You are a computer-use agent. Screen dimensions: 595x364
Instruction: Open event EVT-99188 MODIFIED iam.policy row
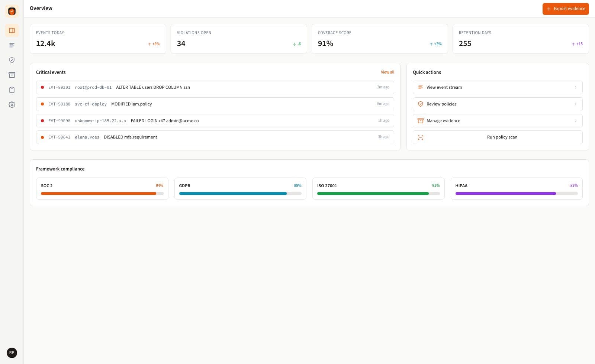(x=215, y=104)
